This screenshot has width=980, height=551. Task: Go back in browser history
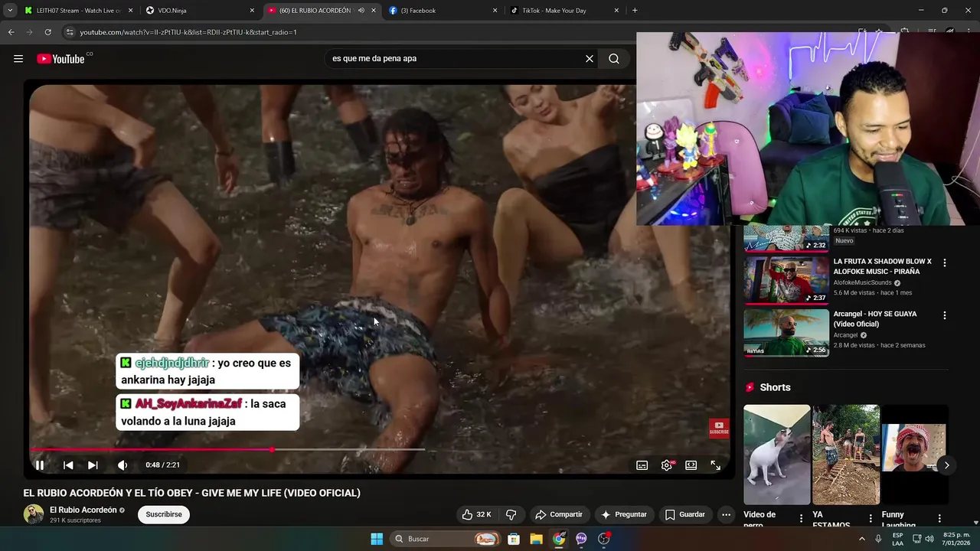11,32
